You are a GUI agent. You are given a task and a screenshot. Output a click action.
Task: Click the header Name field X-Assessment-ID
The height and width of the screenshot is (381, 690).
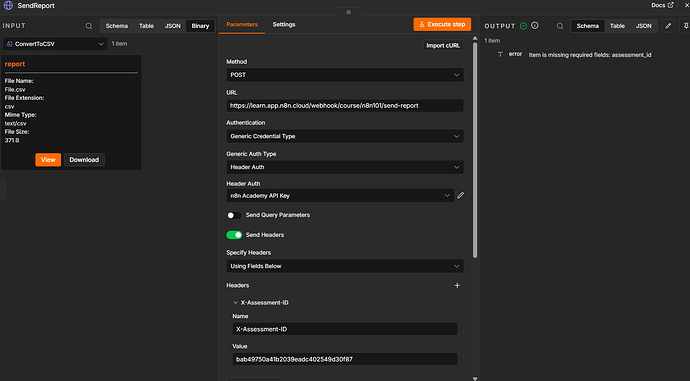tap(345, 329)
